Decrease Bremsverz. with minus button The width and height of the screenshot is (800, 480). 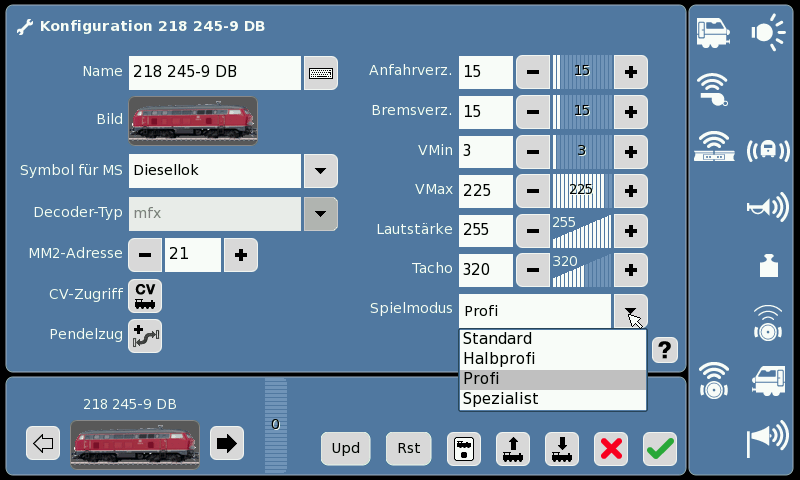pyautogui.click(x=533, y=112)
